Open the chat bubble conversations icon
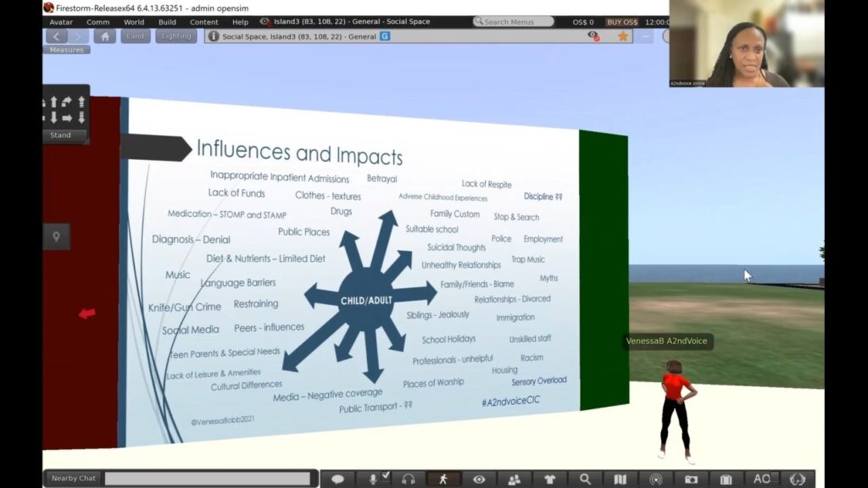 337,480
